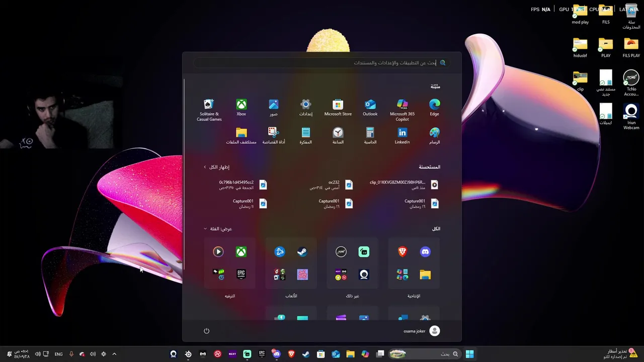The image size is (644, 362).
Task: Open Battle.net in the Games group
Action: (280, 252)
